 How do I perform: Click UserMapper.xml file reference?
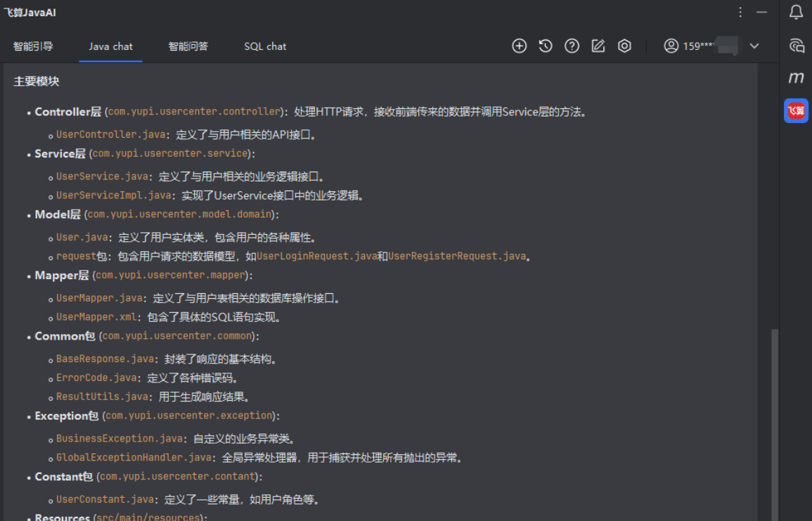96,317
